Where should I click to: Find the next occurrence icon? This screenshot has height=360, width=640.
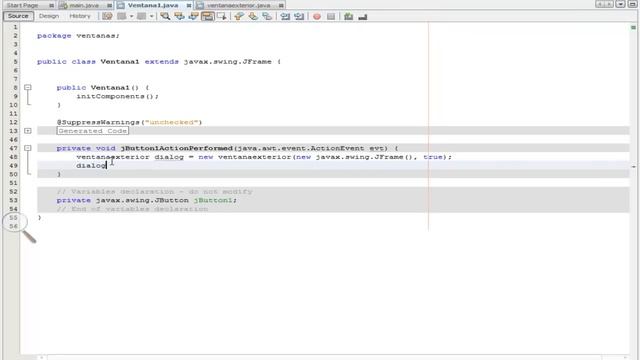coord(193,16)
